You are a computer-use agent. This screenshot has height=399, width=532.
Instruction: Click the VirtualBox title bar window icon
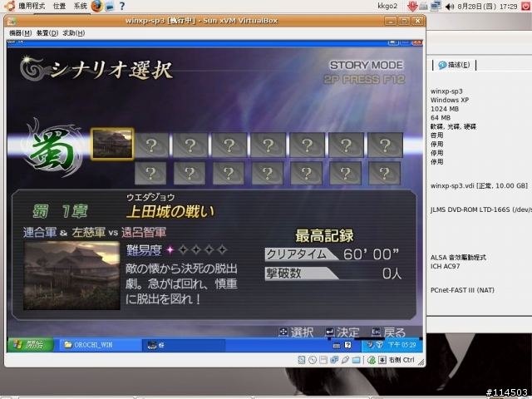point(12,21)
